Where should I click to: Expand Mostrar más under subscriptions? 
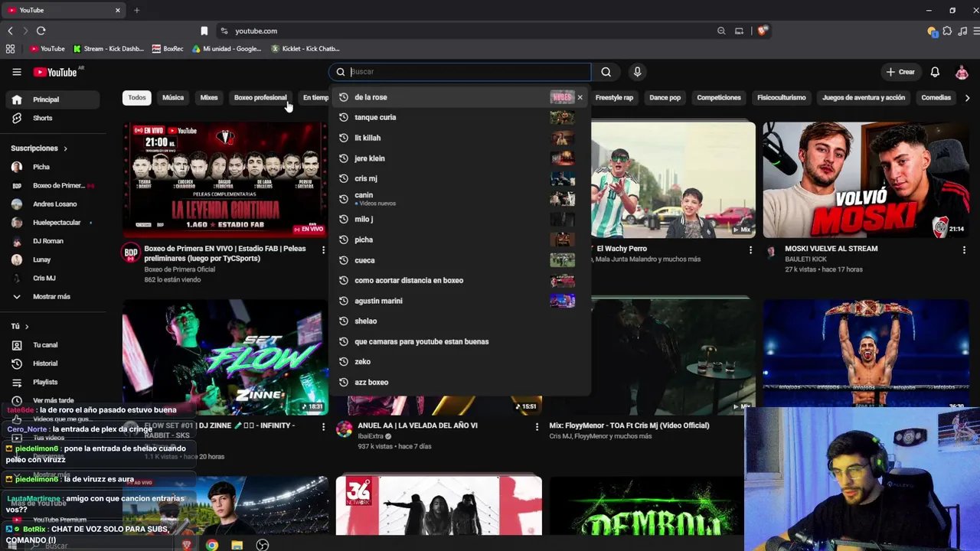point(53,296)
